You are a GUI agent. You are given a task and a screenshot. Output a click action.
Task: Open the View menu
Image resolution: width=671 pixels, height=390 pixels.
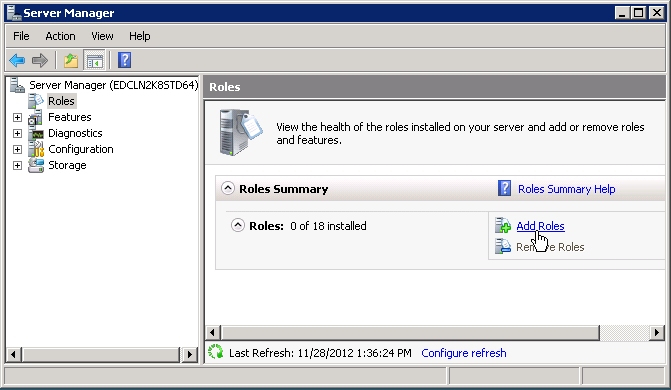(x=102, y=36)
